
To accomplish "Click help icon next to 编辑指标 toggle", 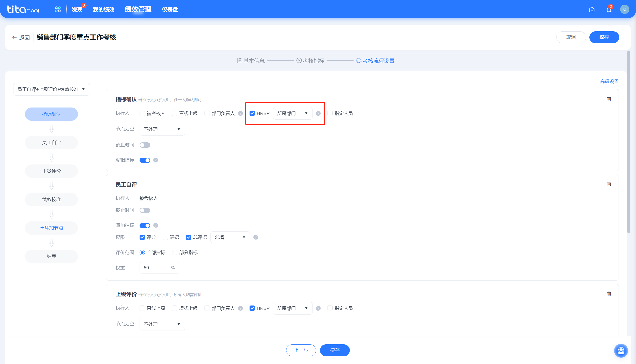I will tap(155, 160).
